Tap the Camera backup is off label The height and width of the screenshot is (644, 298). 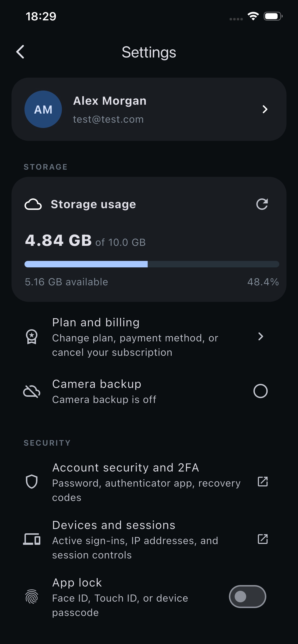pos(104,399)
